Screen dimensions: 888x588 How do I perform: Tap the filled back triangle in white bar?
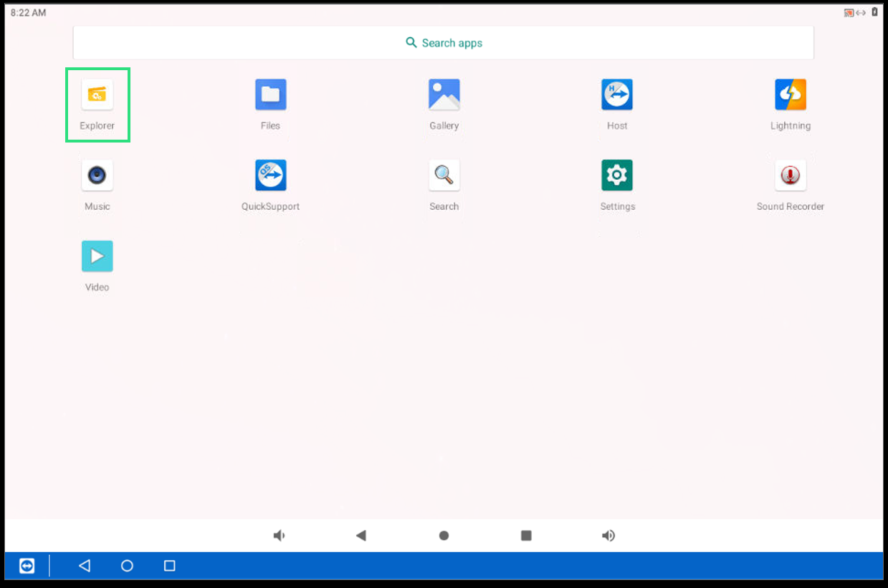coord(361,536)
